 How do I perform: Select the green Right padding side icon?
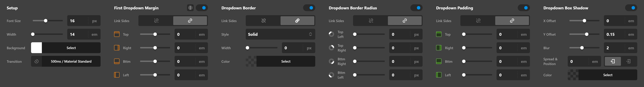pyautogui.click(x=439, y=48)
